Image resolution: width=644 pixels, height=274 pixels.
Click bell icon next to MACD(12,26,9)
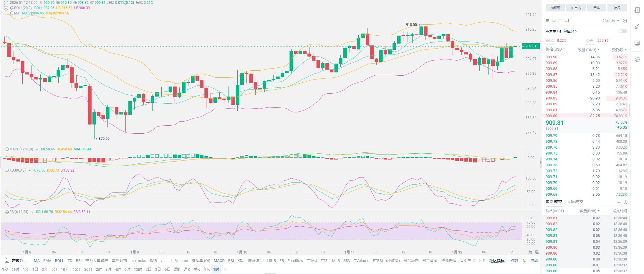coord(7,149)
